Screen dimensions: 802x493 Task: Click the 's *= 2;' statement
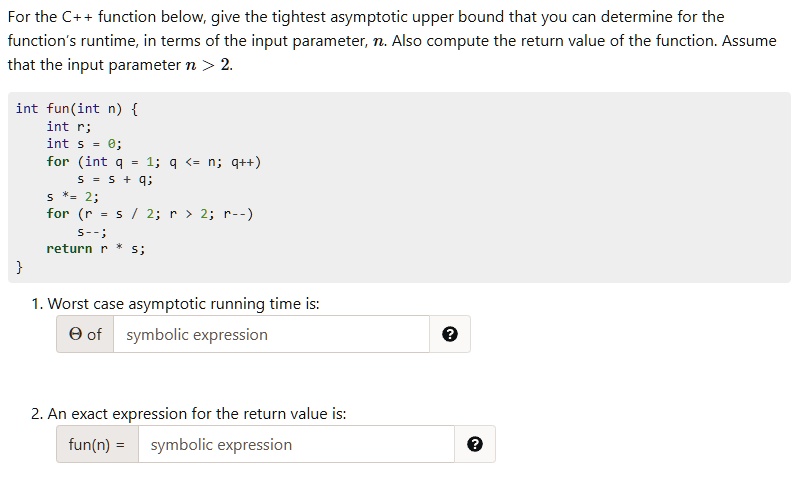[73, 196]
